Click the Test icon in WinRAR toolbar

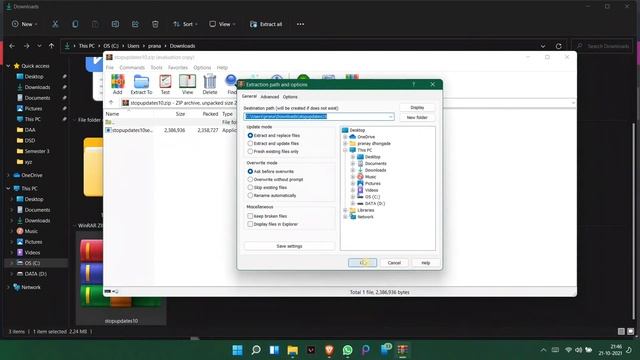pyautogui.click(x=165, y=84)
